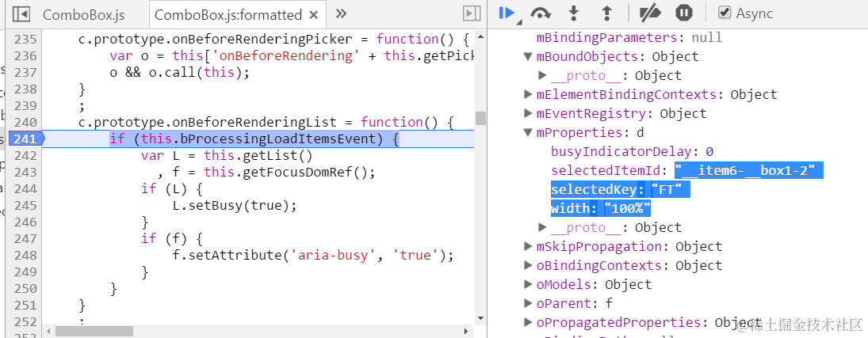Viewport: 868px width, 338px height.
Task: Select the ComboBox.js:formatted tab
Action: tap(228, 15)
